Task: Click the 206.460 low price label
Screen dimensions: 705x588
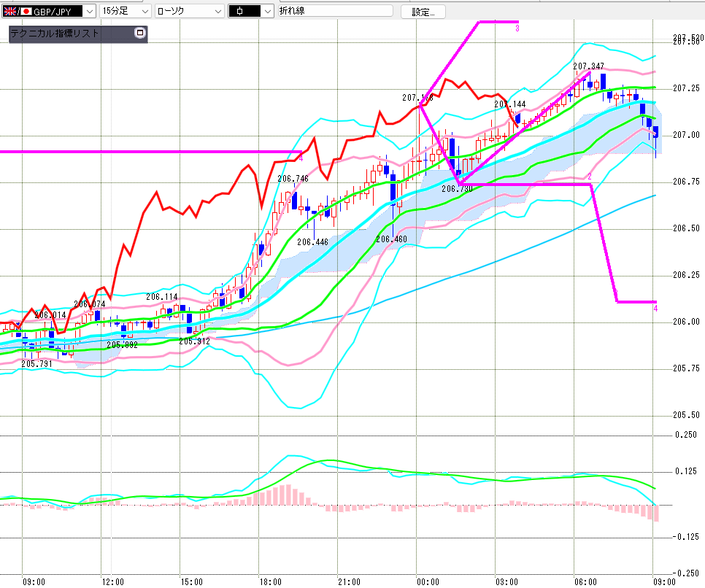Action: coord(391,239)
